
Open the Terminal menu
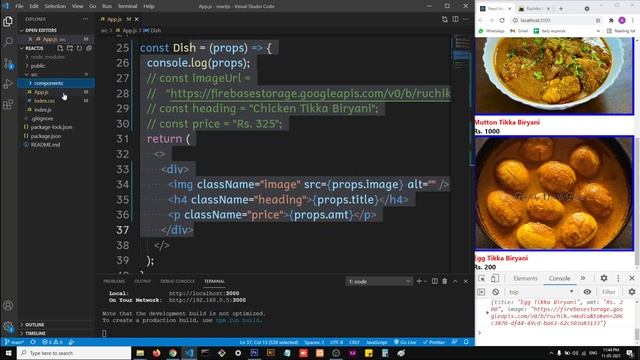(x=127, y=6)
